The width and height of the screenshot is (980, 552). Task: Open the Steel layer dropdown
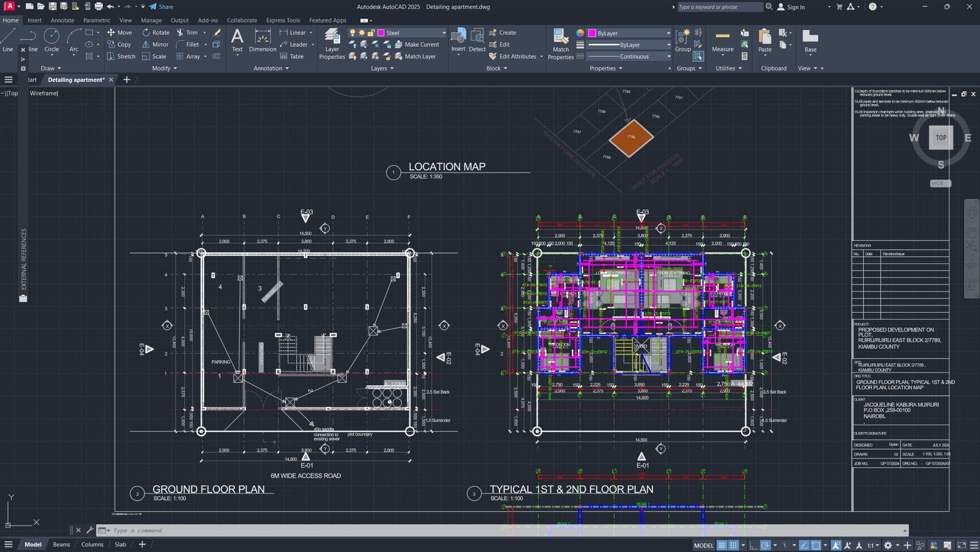[444, 33]
